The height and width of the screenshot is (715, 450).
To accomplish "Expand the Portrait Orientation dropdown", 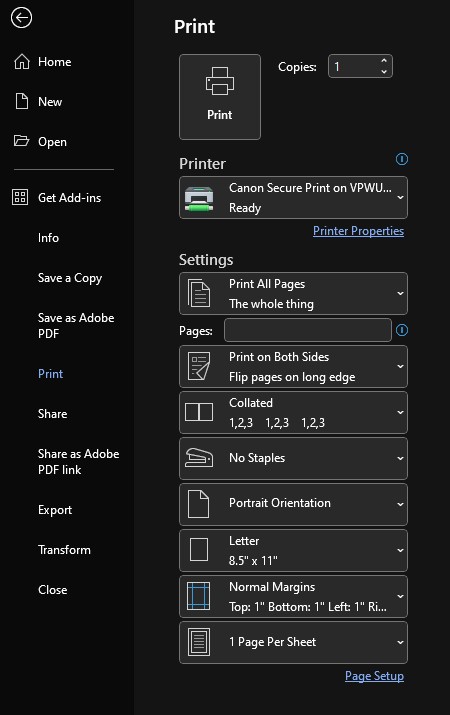I will [x=294, y=504].
